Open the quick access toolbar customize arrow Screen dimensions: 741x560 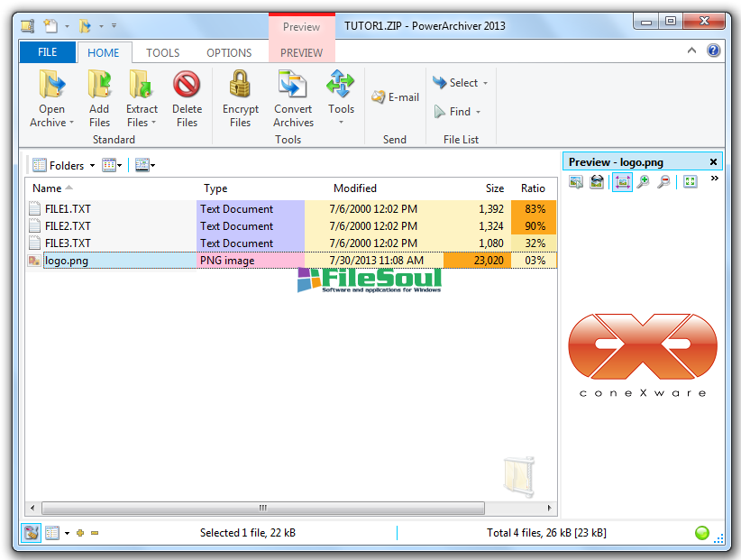pos(114,25)
